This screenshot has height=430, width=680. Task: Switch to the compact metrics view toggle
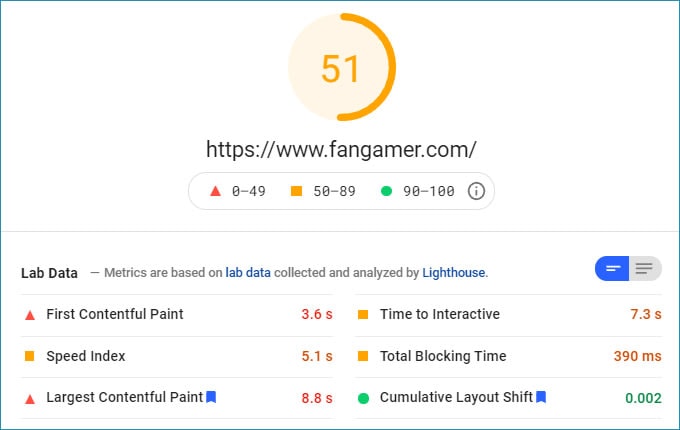[x=612, y=269]
